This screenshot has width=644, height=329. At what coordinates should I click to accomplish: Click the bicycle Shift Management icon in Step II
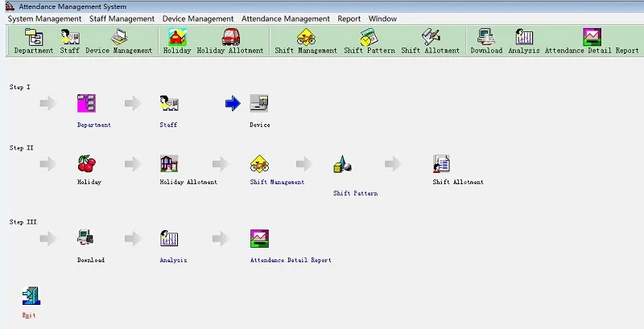click(x=259, y=163)
